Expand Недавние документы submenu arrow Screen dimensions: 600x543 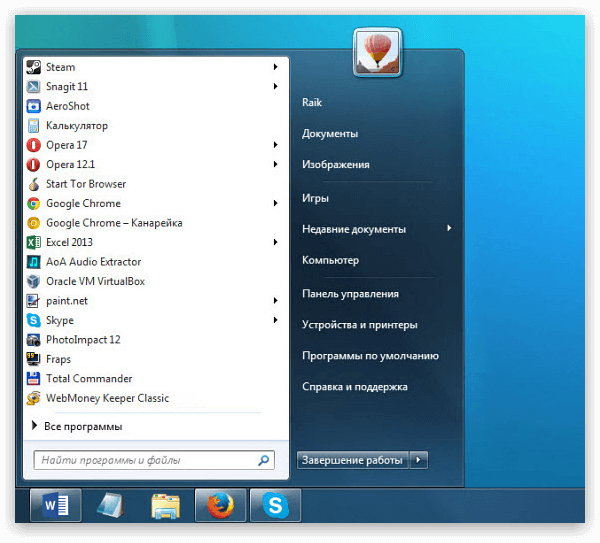[x=449, y=228]
